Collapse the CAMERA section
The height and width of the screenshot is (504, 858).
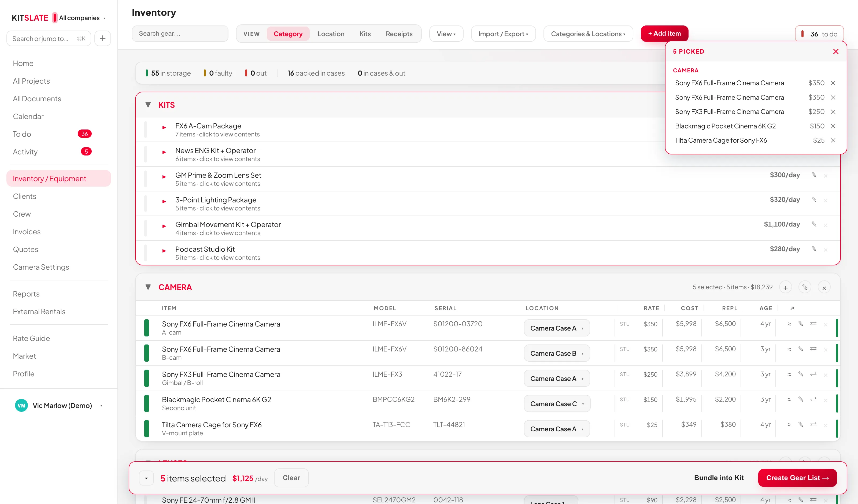tap(148, 287)
